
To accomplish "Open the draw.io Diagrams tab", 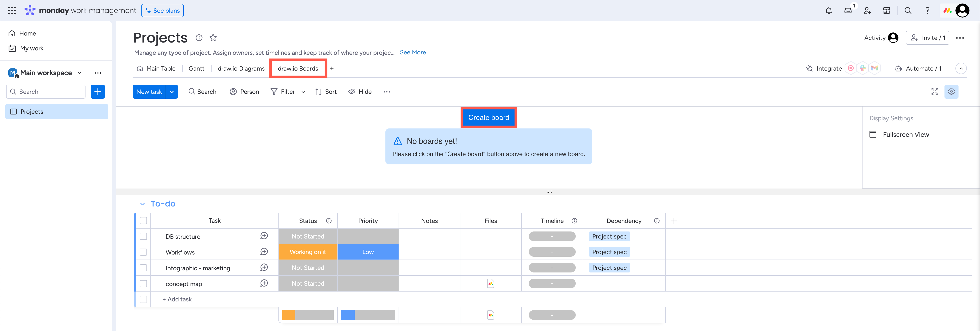I will point(241,68).
